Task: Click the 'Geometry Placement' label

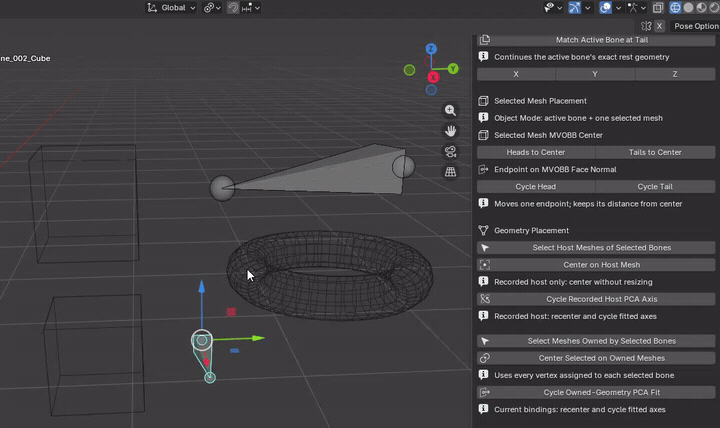Action: [x=531, y=231]
